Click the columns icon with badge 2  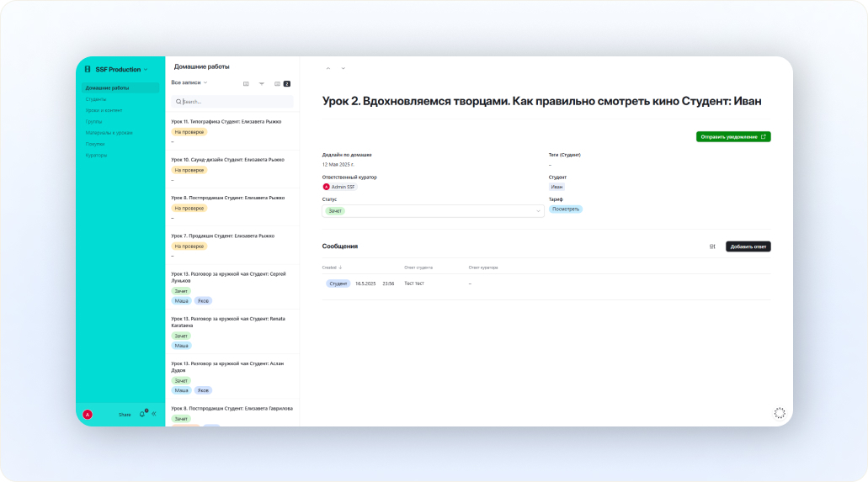(282, 83)
